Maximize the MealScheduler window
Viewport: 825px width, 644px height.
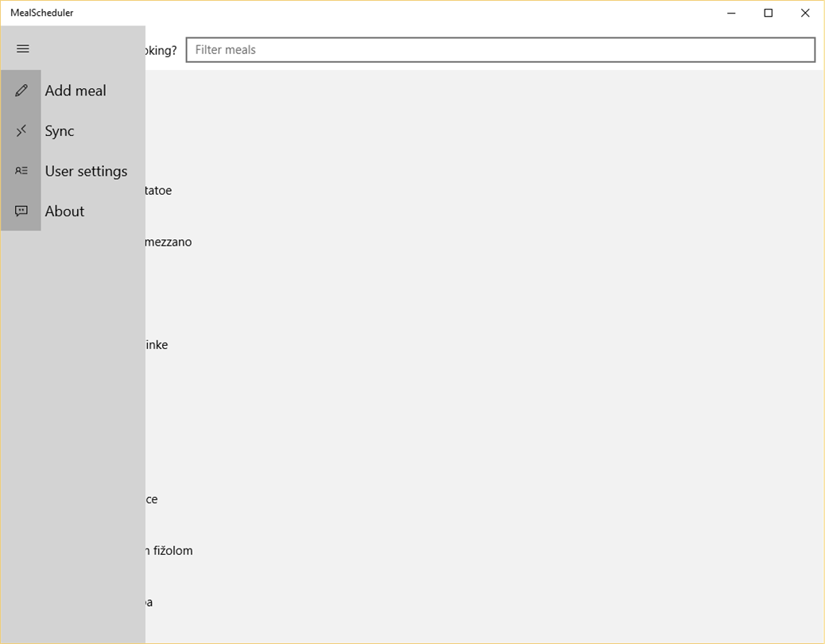pyautogui.click(x=769, y=13)
